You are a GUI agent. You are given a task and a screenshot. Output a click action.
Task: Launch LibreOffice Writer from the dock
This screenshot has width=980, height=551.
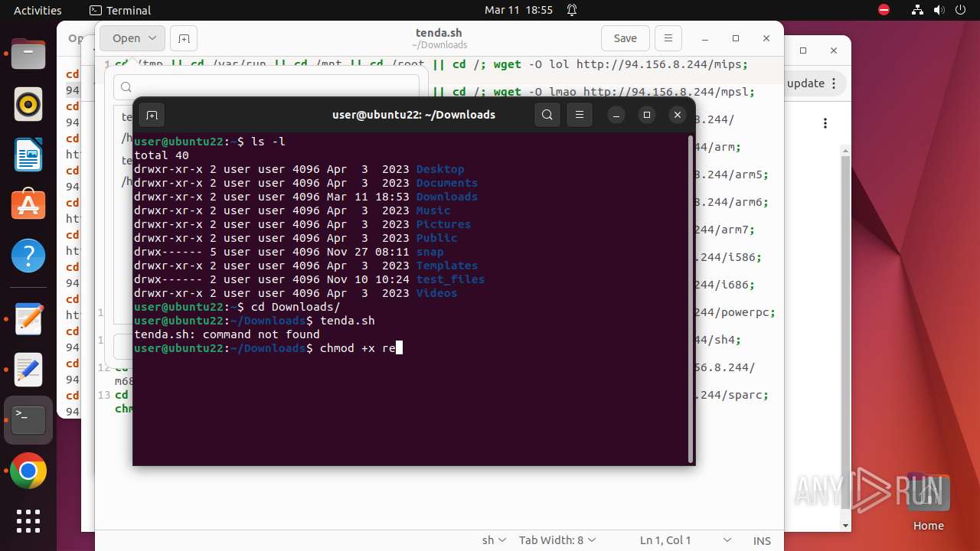tap(28, 155)
